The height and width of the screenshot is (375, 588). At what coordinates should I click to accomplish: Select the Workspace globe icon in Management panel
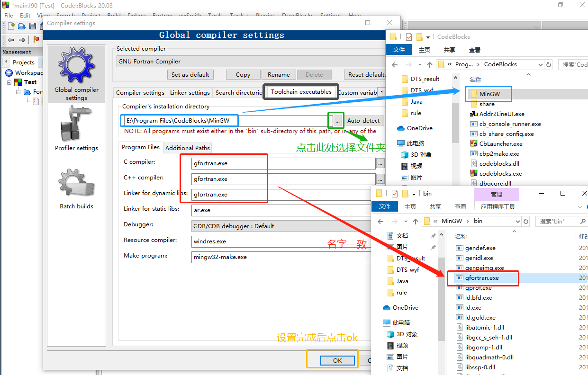pos(10,72)
